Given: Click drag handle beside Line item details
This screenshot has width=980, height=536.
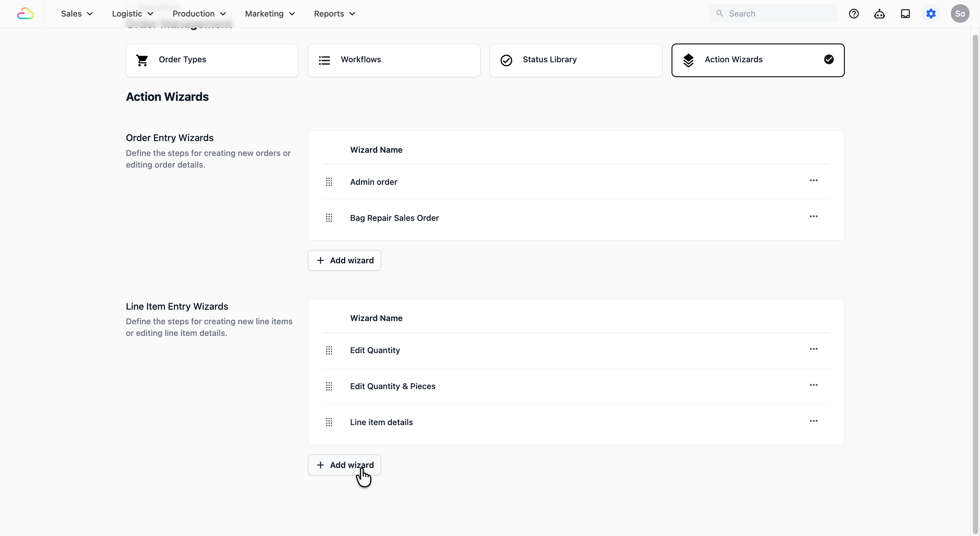Looking at the screenshot, I should tap(329, 422).
